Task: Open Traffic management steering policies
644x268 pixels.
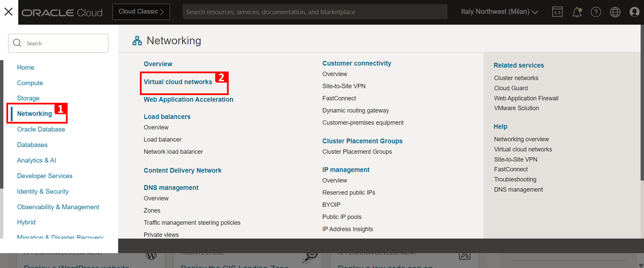Action: (192, 223)
